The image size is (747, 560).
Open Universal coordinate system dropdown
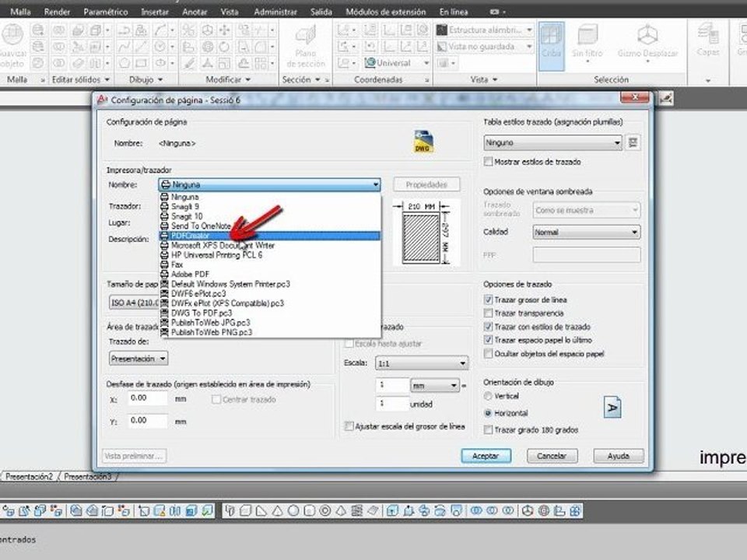(x=426, y=63)
